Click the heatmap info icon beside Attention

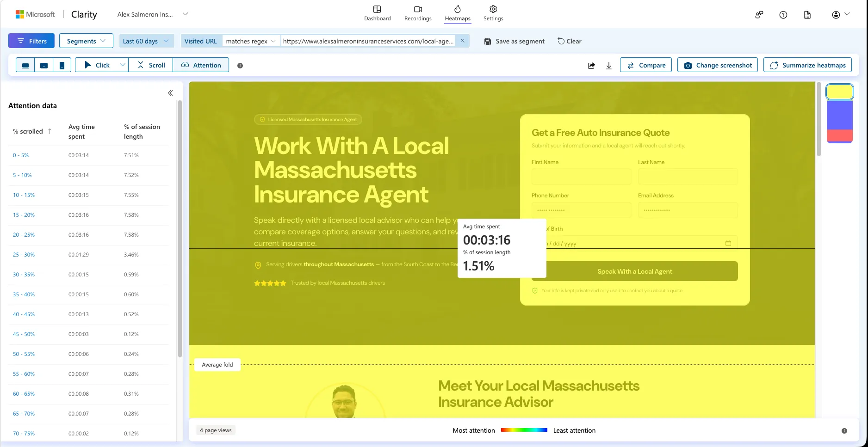pos(240,66)
